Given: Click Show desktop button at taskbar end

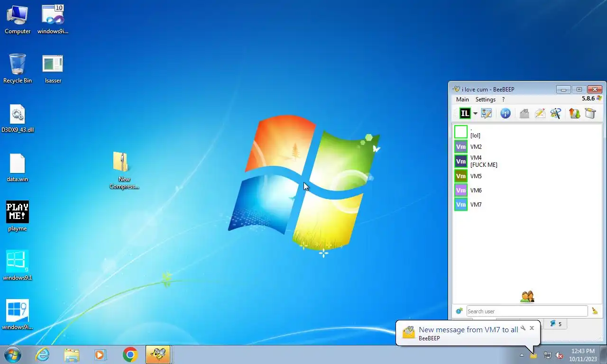Looking at the screenshot, I should [x=604, y=355].
